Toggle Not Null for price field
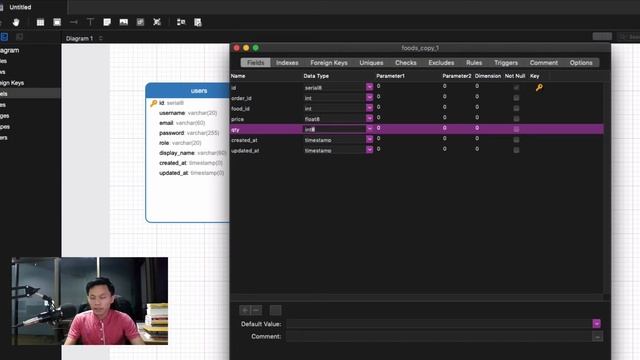 click(x=516, y=119)
